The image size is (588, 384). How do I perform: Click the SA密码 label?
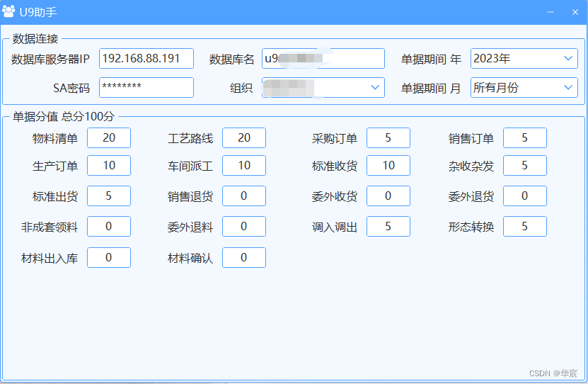71,89
